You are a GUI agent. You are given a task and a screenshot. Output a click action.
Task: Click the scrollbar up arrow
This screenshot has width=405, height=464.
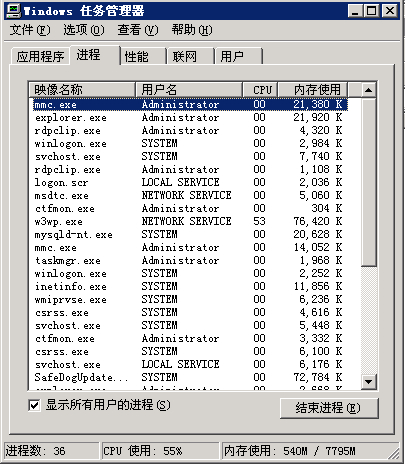(x=369, y=90)
